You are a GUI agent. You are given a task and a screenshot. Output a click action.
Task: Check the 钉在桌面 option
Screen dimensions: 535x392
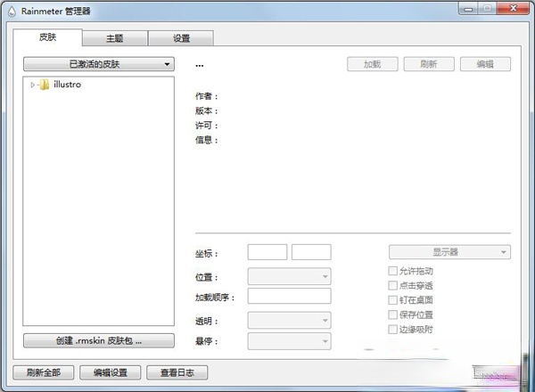click(393, 300)
